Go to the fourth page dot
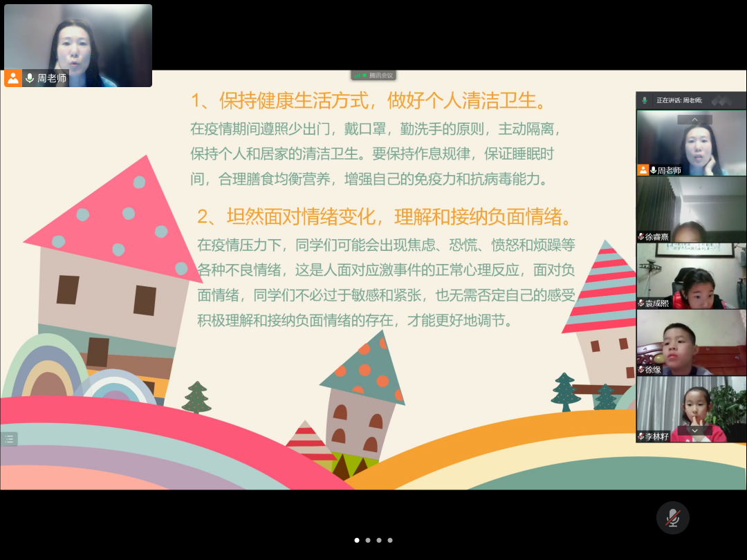 point(389,540)
